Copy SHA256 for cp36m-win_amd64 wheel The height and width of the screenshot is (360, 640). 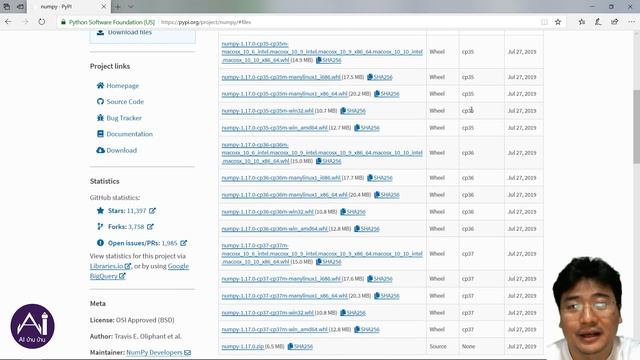coord(367,229)
